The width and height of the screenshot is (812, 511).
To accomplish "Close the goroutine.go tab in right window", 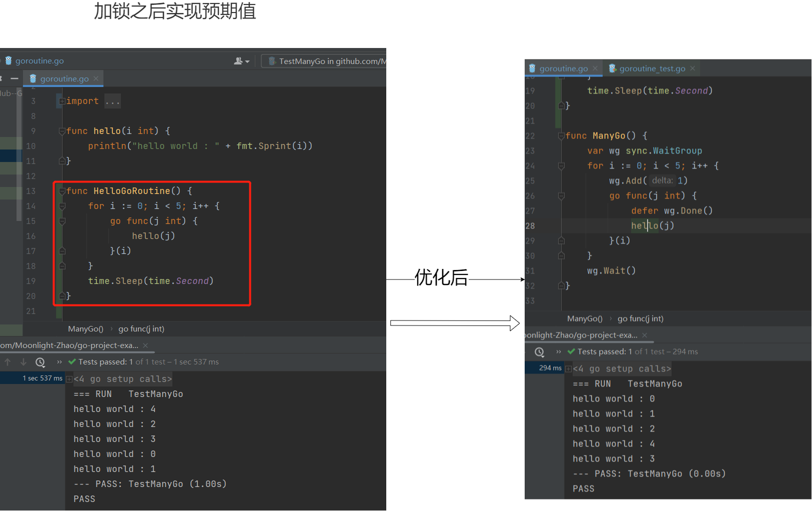I will [x=595, y=68].
